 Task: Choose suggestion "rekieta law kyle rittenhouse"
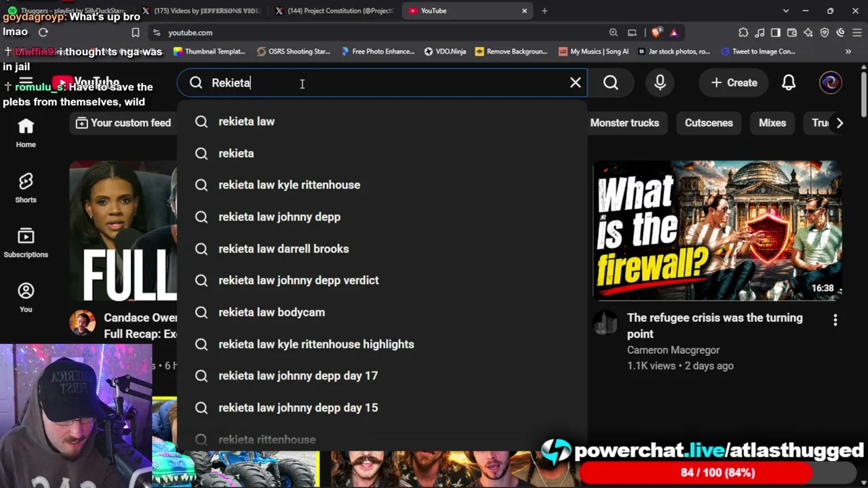382,185
